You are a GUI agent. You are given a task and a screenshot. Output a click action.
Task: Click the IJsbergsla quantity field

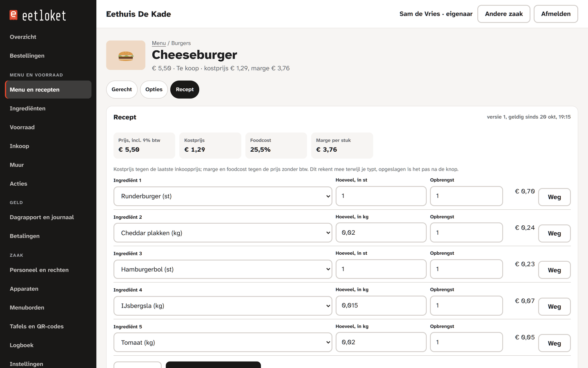381,305
